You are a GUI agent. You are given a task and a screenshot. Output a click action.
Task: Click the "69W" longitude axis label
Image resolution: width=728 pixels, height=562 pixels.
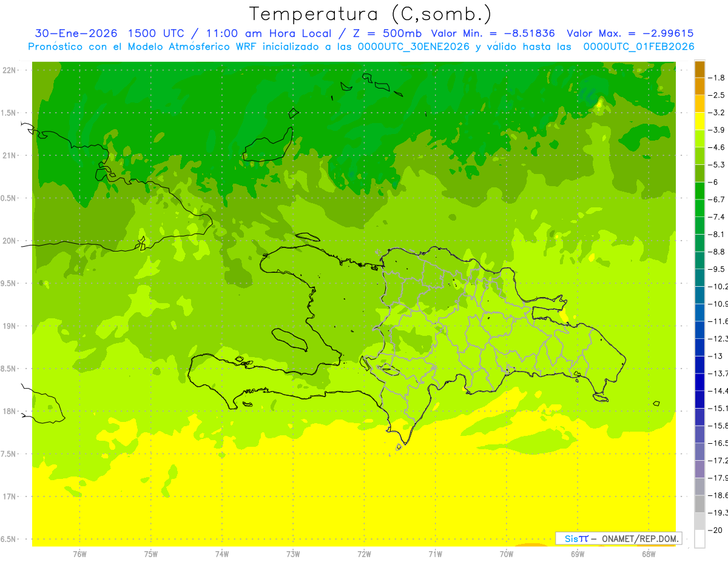pyautogui.click(x=578, y=554)
